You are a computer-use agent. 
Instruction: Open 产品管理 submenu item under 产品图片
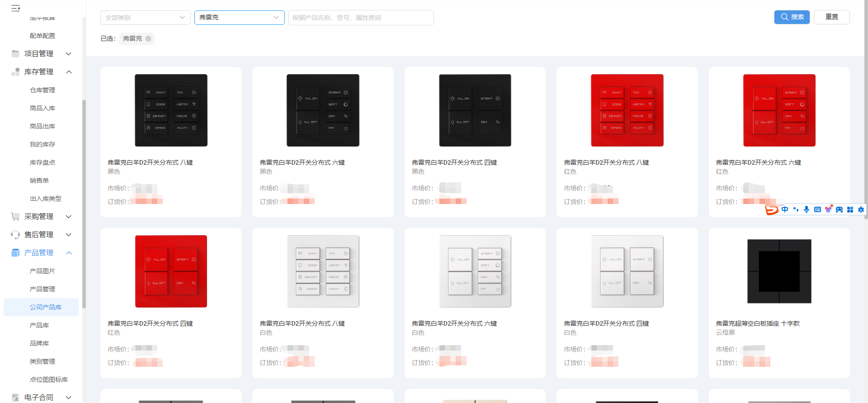pos(42,289)
